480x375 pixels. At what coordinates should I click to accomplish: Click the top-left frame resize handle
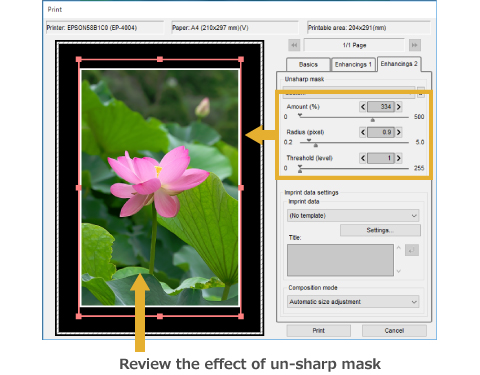pos(79,59)
